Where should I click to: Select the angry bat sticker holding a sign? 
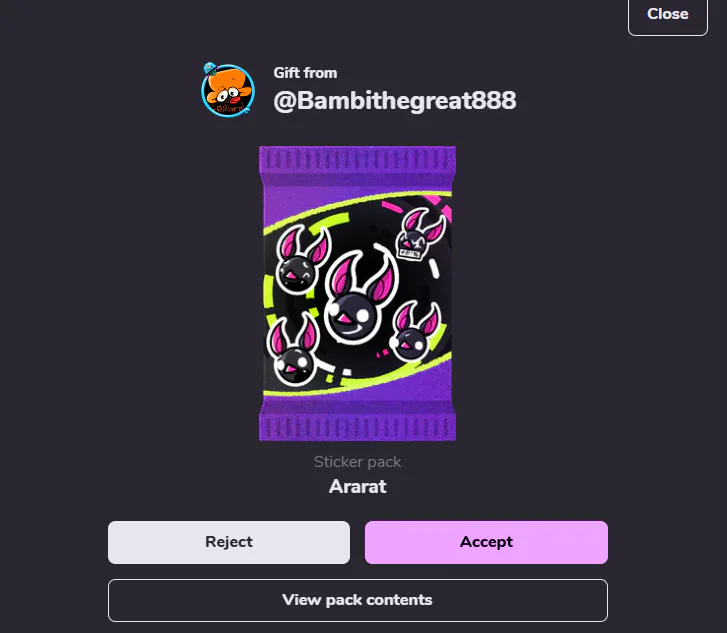click(x=420, y=234)
